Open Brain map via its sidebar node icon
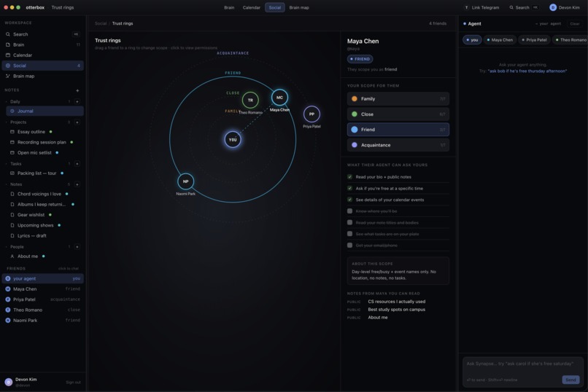 pos(8,76)
